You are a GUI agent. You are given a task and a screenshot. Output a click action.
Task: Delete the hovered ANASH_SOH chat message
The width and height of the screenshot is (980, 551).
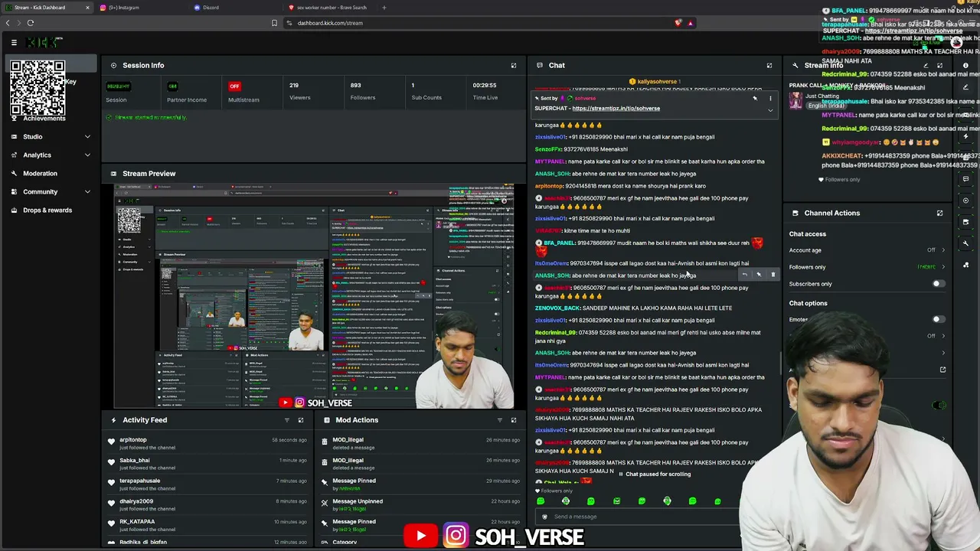[x=773, y=275]
